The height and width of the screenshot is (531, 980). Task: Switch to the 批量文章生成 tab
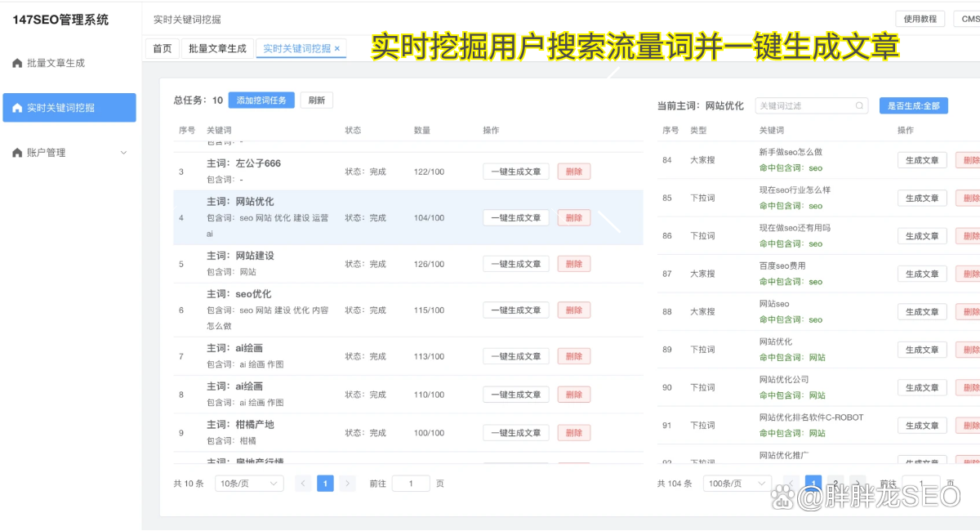(217, 48)
